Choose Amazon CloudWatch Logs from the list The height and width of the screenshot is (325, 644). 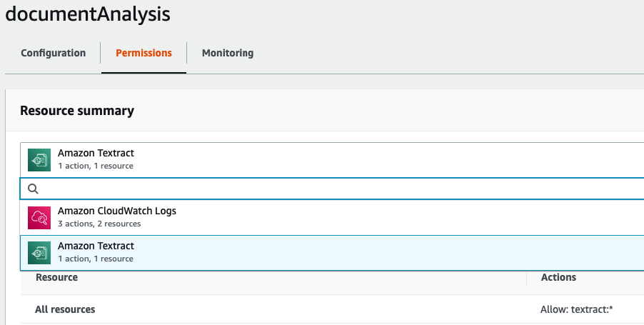coord(332,218)
